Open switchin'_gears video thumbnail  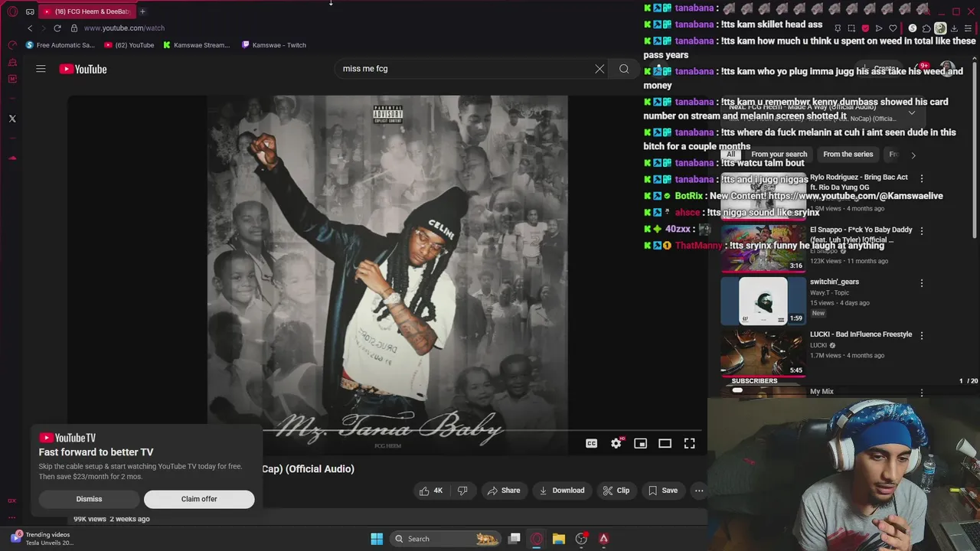pyautogui.click(x=763, y=301)
